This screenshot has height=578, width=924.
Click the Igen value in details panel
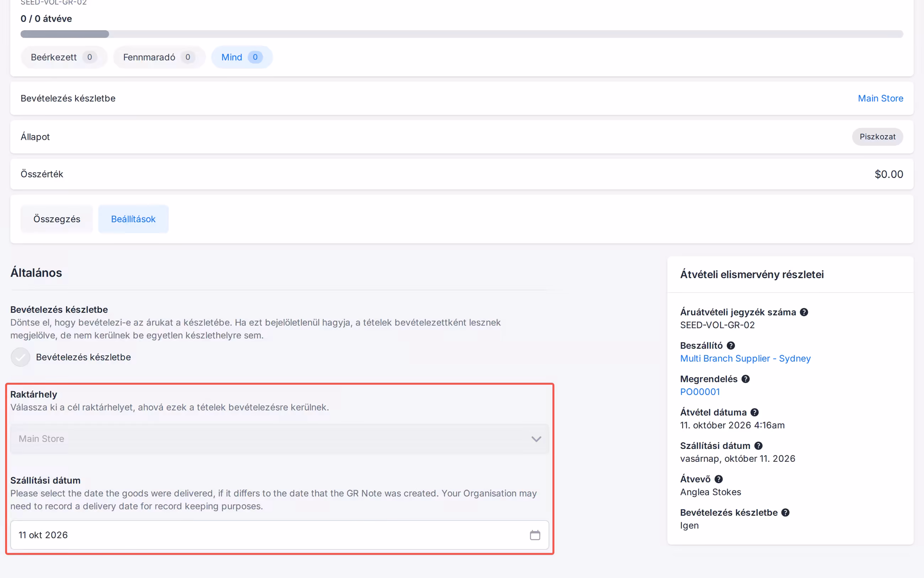[689, 526]
